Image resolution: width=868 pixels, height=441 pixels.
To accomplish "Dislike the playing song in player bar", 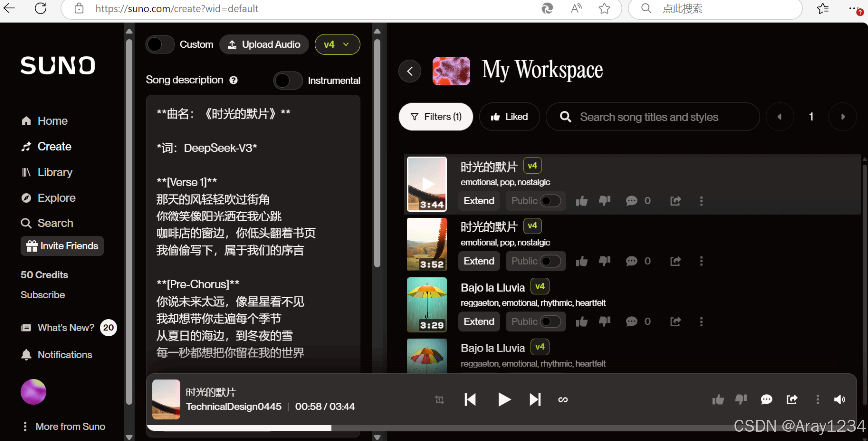I will pos(741,400).
